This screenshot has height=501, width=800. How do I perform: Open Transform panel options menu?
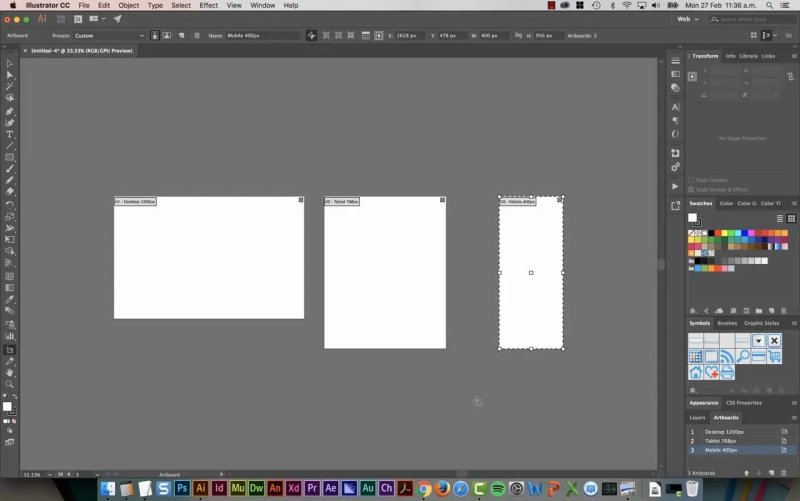[794, 56]
